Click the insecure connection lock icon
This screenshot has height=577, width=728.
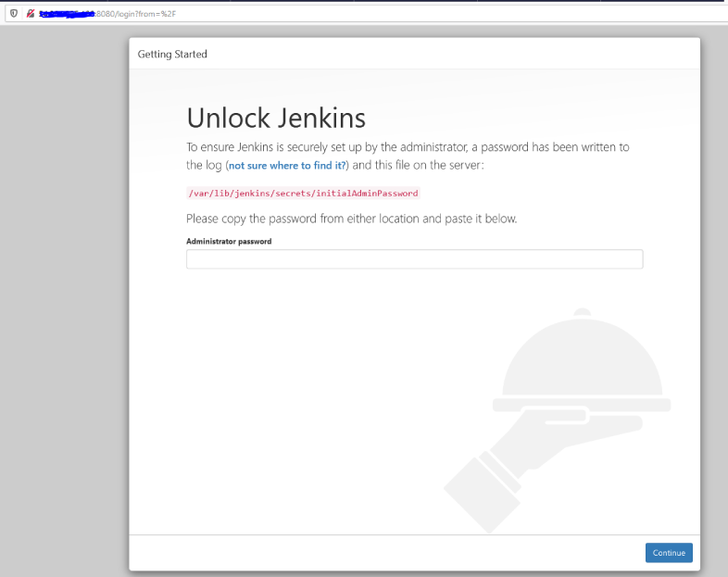[x=31, y=14]
